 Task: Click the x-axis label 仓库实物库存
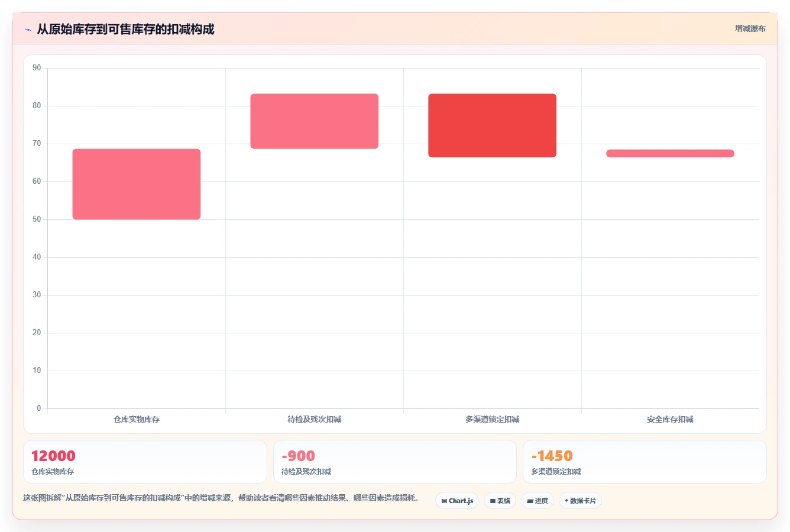pos(137,419)
